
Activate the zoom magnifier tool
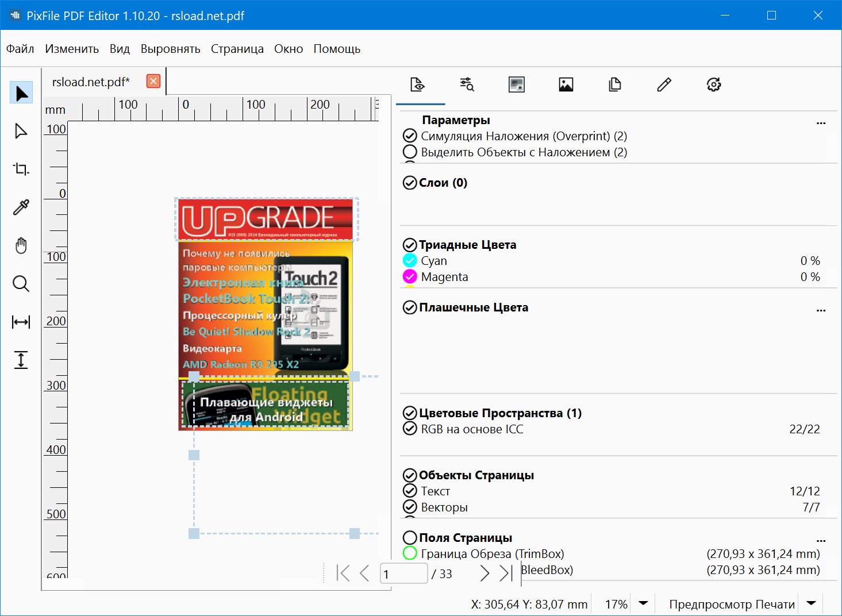pyautogui.click(x=21, y=283)
